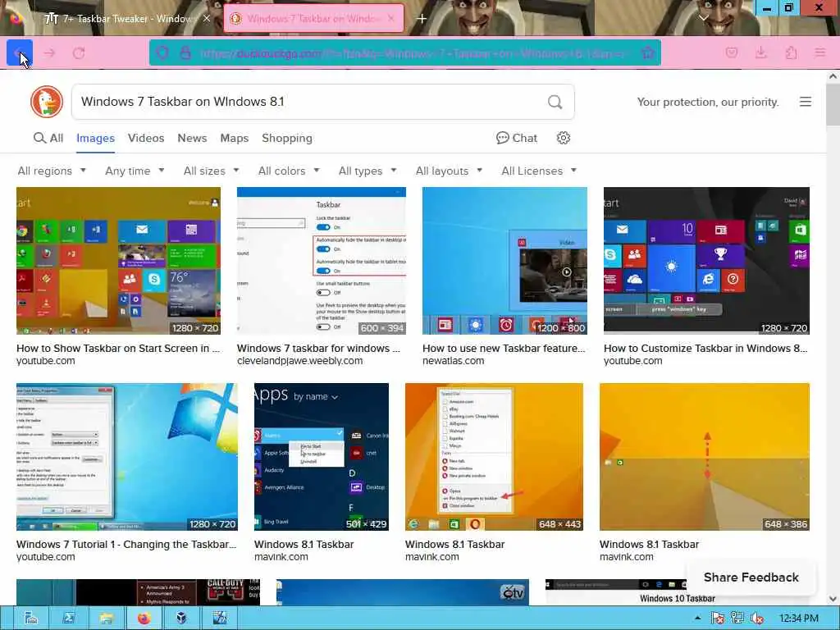The width and height of the screenshot is (840, 630).
Task: Open the Maps results tab
Action: click(234, 138)
